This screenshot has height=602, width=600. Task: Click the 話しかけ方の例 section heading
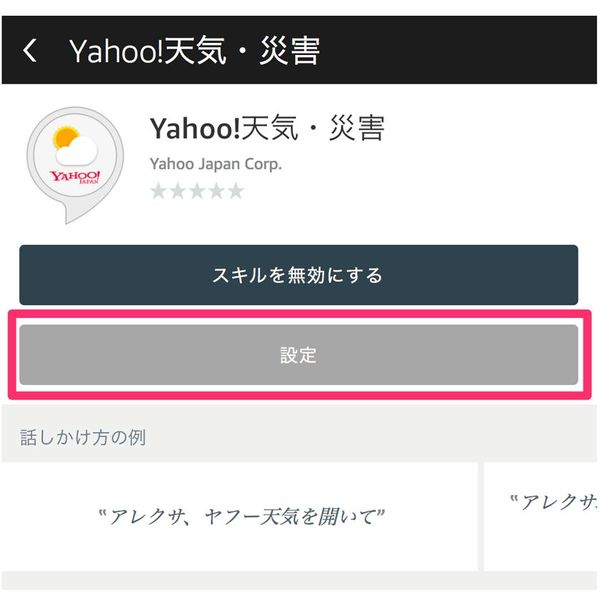(84, 437)
